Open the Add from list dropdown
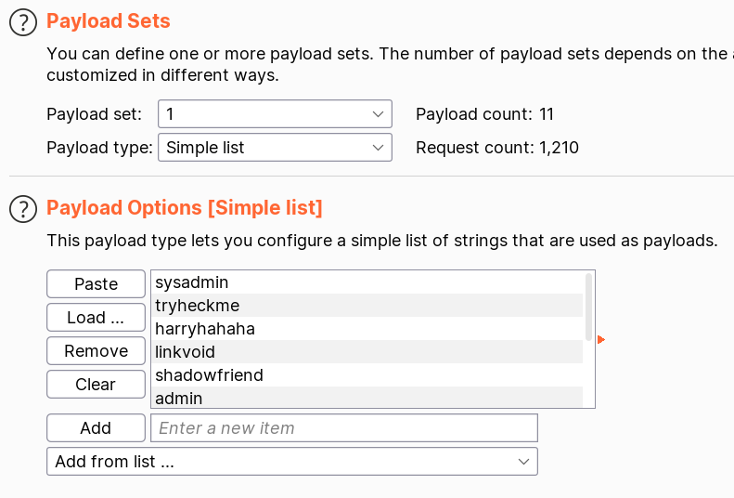This screenshot has width=734, height=498. click(x=292, y=461)
